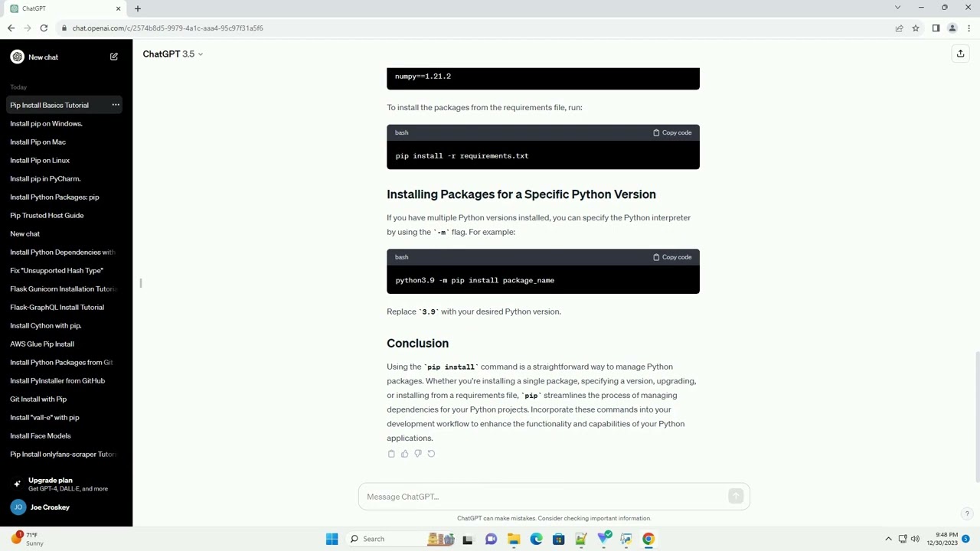Close the ChatGPT browser tab
The image size is (980, 551).
coord(118,8)
